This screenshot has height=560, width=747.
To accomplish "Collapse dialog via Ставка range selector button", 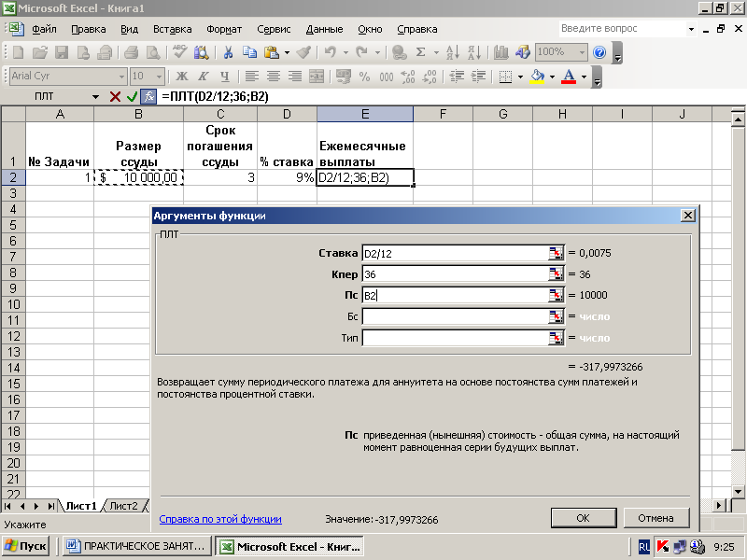I will point(556,253).
